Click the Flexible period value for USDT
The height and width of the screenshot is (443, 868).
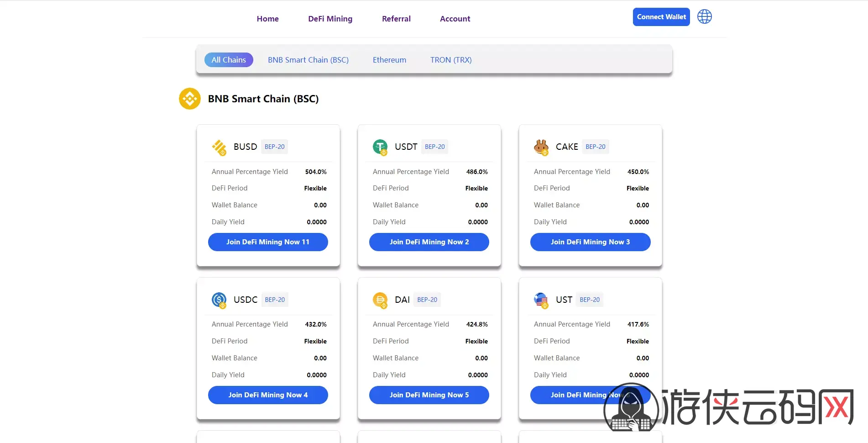pyautogui.click(x=476, y=188)
